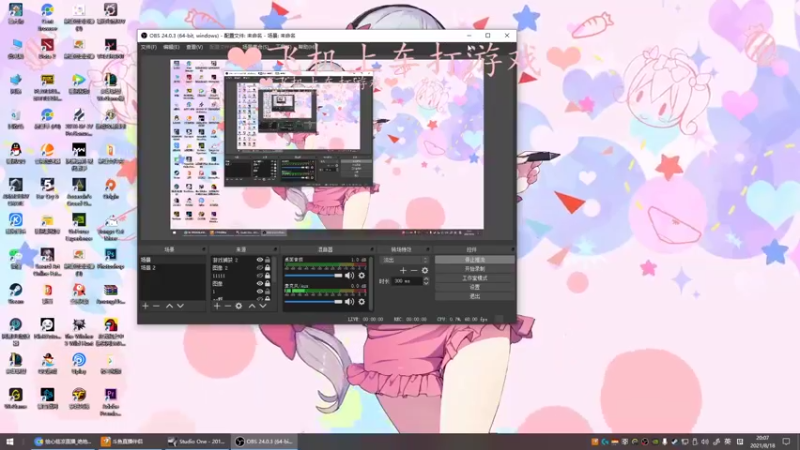
Task: Open 麦克风/Aux mixer settings gear
Action: (x=361, y=302)
